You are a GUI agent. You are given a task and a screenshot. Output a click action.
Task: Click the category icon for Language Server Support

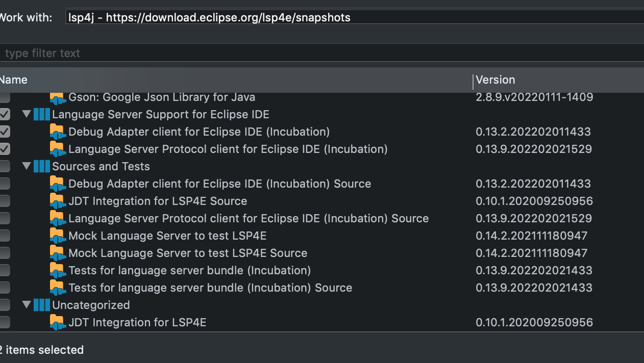(x=41, y=114)
